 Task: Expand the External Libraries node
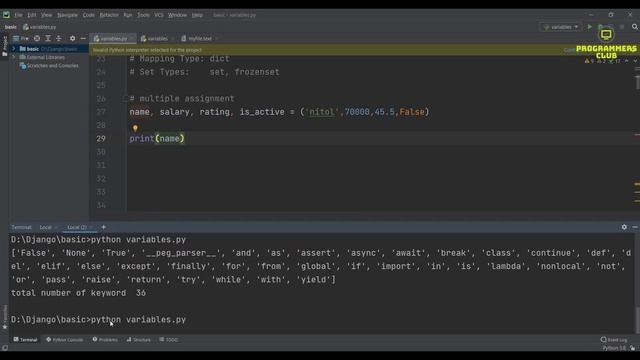click(14, 57)
